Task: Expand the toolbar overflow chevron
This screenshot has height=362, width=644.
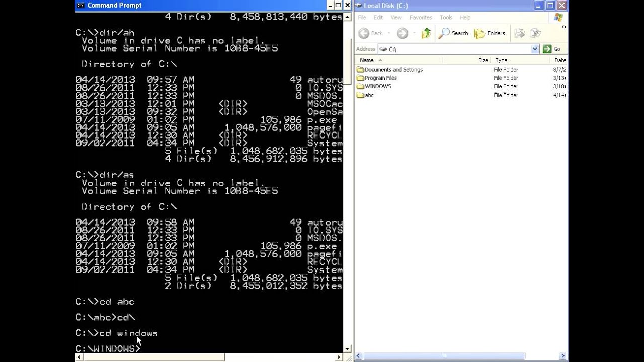Action: 563,27
